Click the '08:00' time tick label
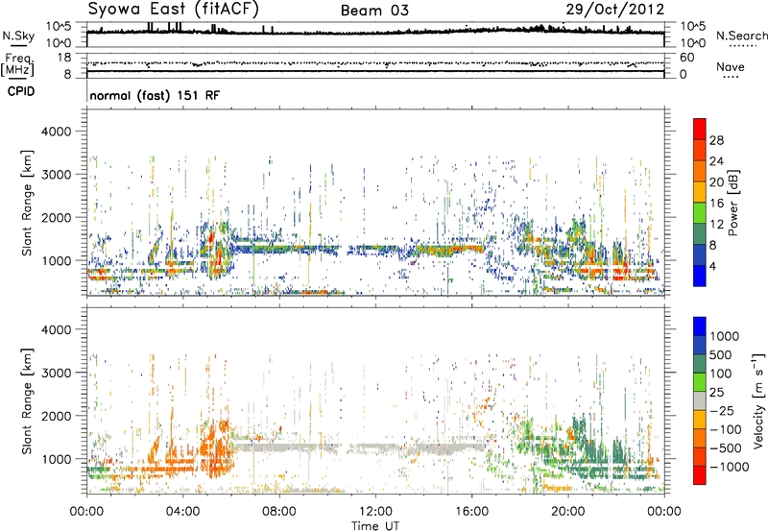 coord(279,512)
